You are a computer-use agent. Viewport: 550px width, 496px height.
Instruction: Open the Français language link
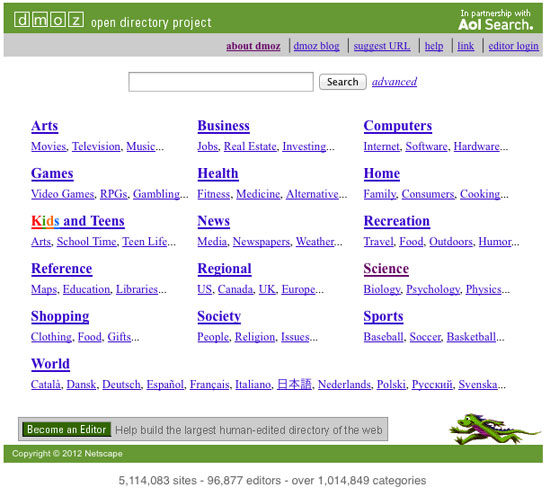coord(209,384)
